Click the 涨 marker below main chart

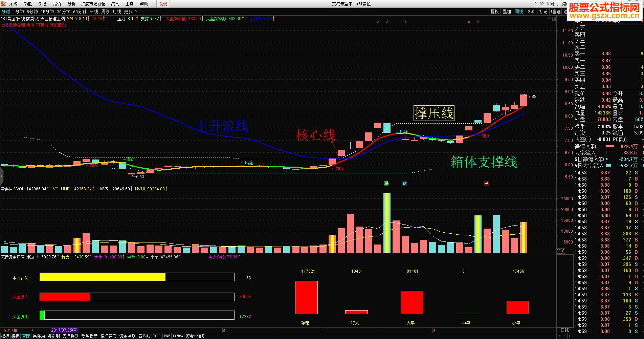pos(486,183)
